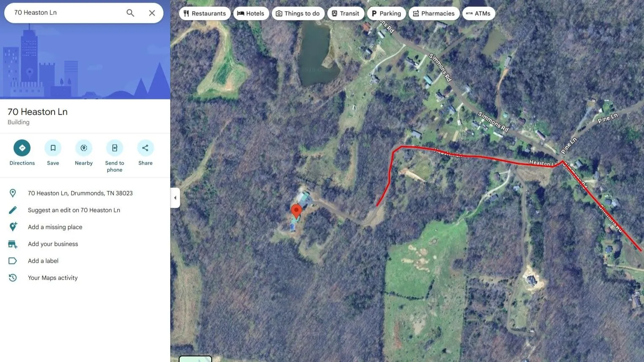Show Parking locations chip
The image size is (644, 362).
tap(387, 14)
